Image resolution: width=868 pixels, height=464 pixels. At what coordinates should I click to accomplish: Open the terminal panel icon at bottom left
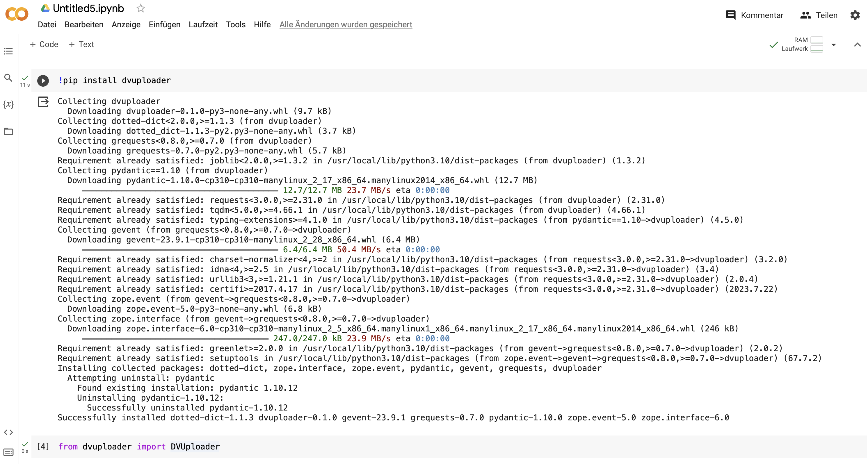(x=8, y=452)
